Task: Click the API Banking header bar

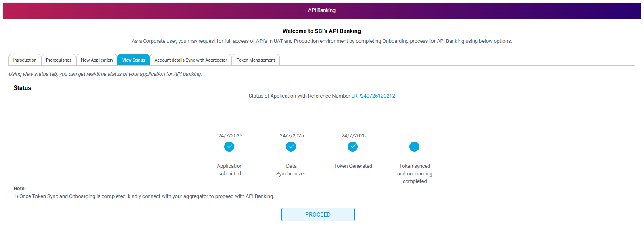Action: click(321, 10)
